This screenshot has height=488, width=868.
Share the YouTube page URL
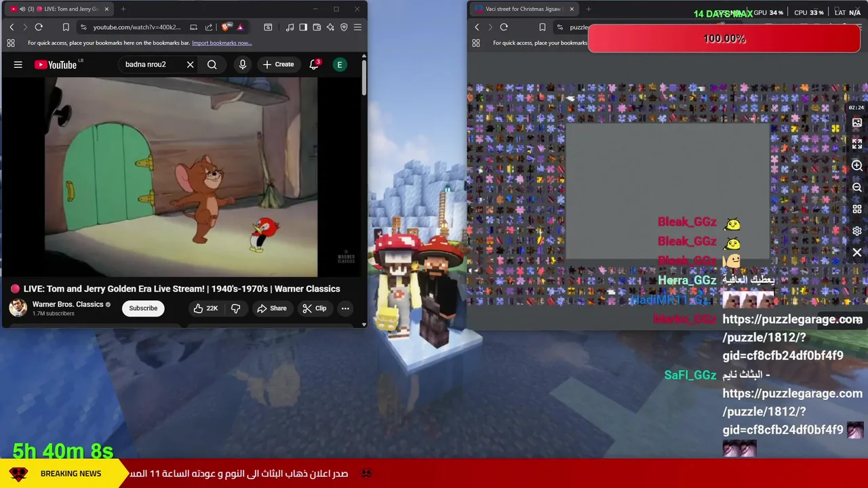pyautogui.click(x=209, y=27)
